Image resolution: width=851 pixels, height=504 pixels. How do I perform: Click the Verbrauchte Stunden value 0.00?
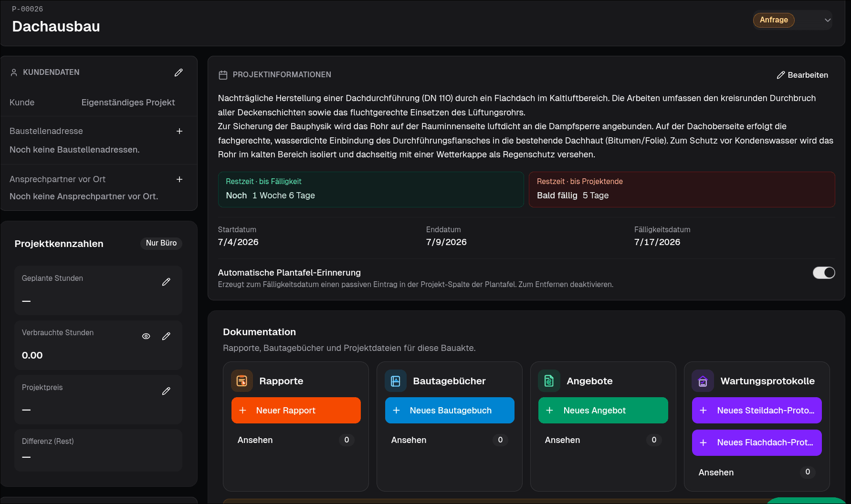click(32, 355)
